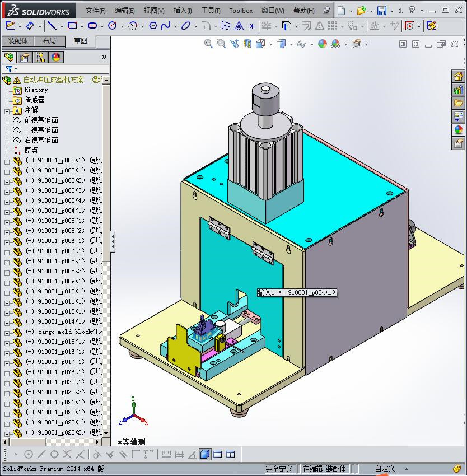Toggle the shaded 3D view button
The image size is (467, 476).
click(x=205, y=455)
